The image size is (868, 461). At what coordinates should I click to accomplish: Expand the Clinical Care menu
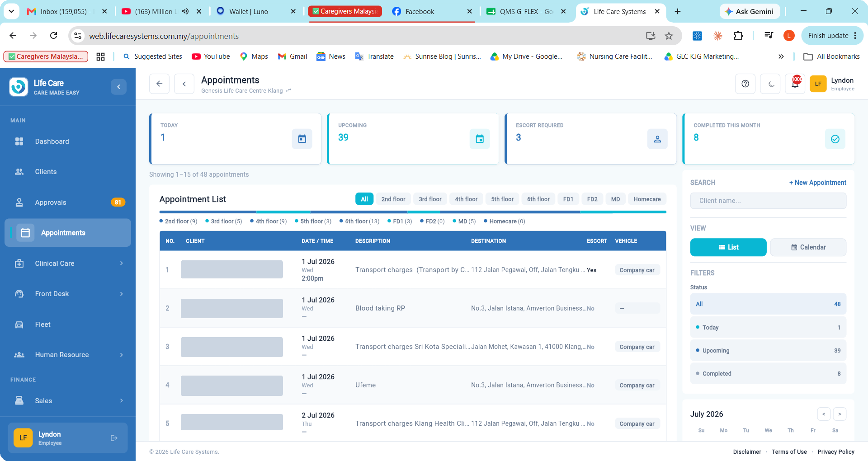pos(68,263)
